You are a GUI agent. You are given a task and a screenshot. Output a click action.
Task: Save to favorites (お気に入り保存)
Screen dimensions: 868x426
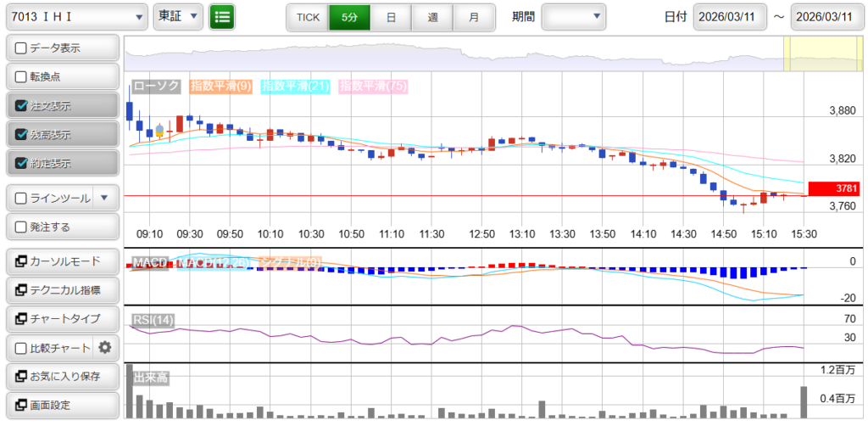(62, 376)
